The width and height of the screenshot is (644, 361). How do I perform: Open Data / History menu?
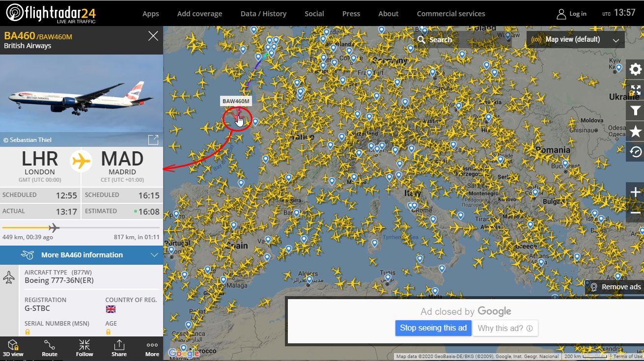[263, 14]
